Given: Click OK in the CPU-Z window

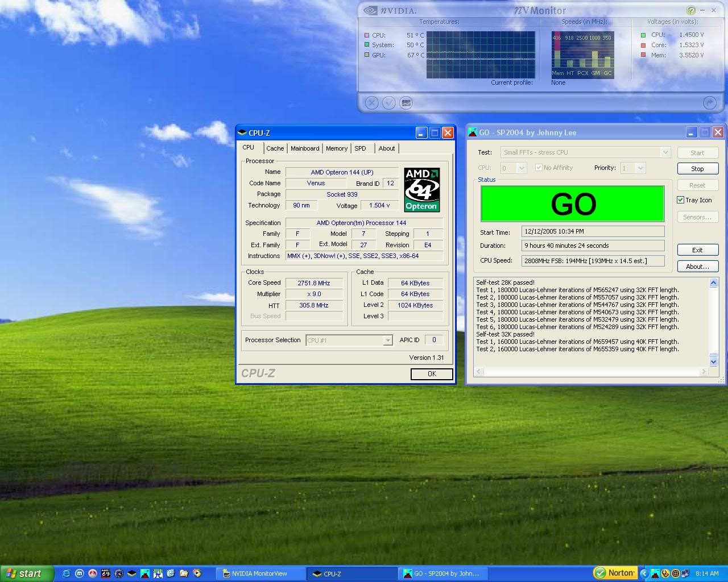Looking at the screenshot, I should (x=432, y=374).
